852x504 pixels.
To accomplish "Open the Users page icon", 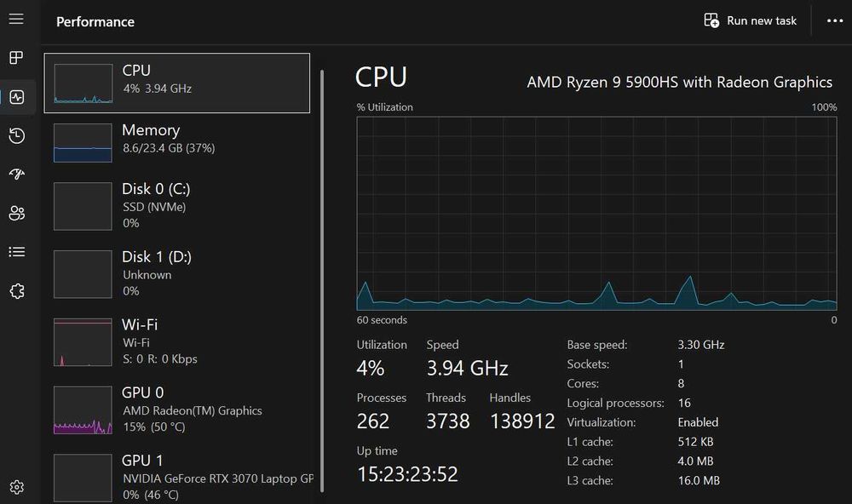I will [16, 213].
